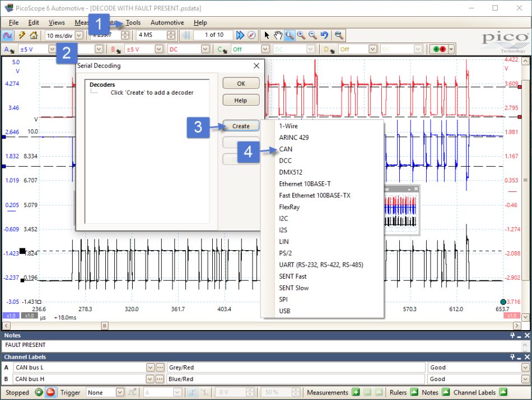Select the zoom out magnifier

(x=312, y=35)
